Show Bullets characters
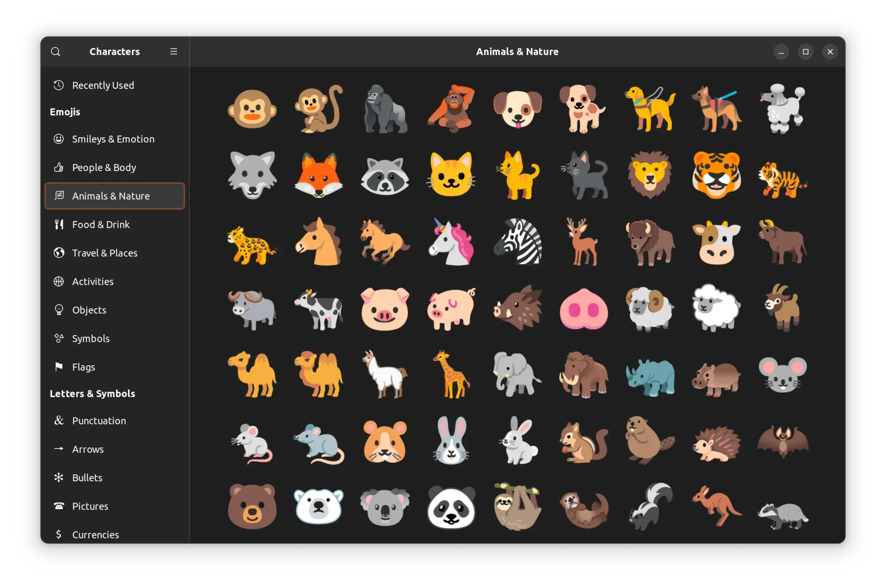Image resolution: width=886 pixels, height=588 pixels. [115, 477]
